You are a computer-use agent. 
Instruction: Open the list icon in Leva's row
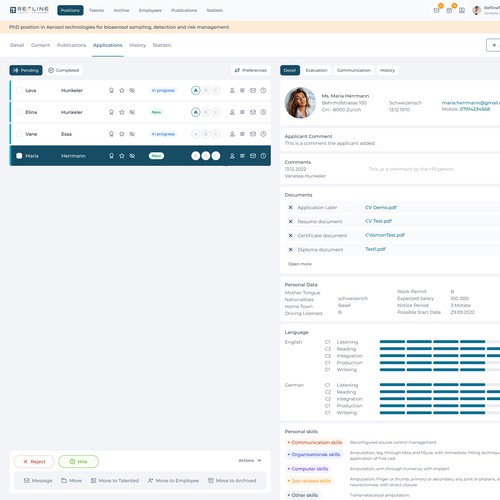pos(242,90)
